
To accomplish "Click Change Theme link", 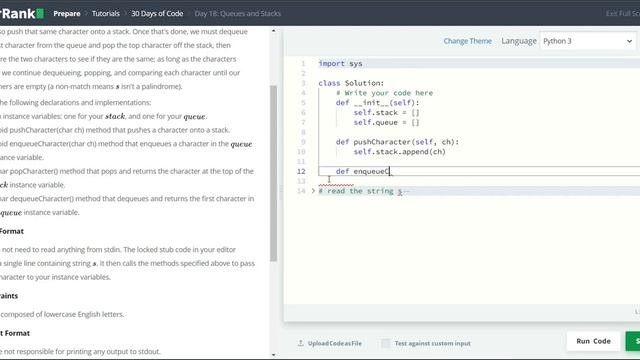I will coord(467,41).
